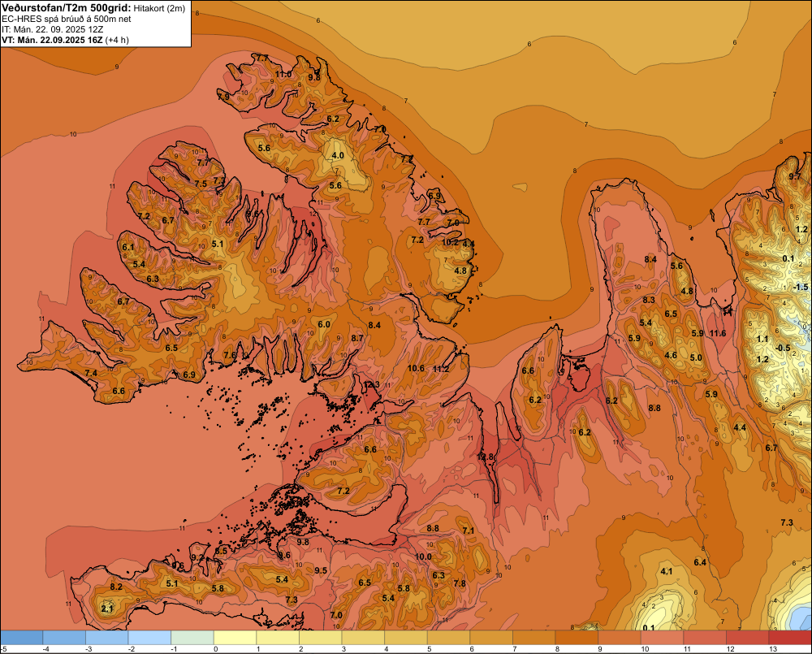Click the 8.3 temperature value

coord(649,300)
